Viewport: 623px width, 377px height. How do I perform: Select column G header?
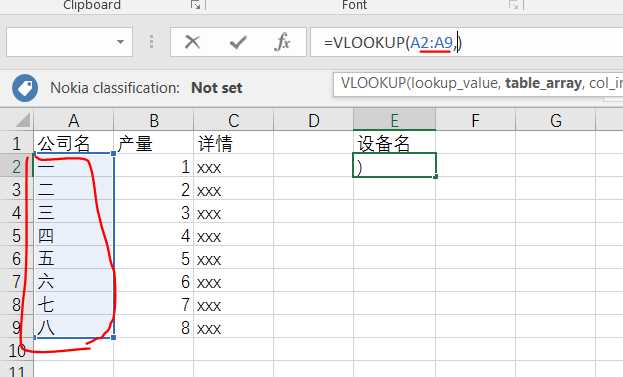click(x=555, y=120)
